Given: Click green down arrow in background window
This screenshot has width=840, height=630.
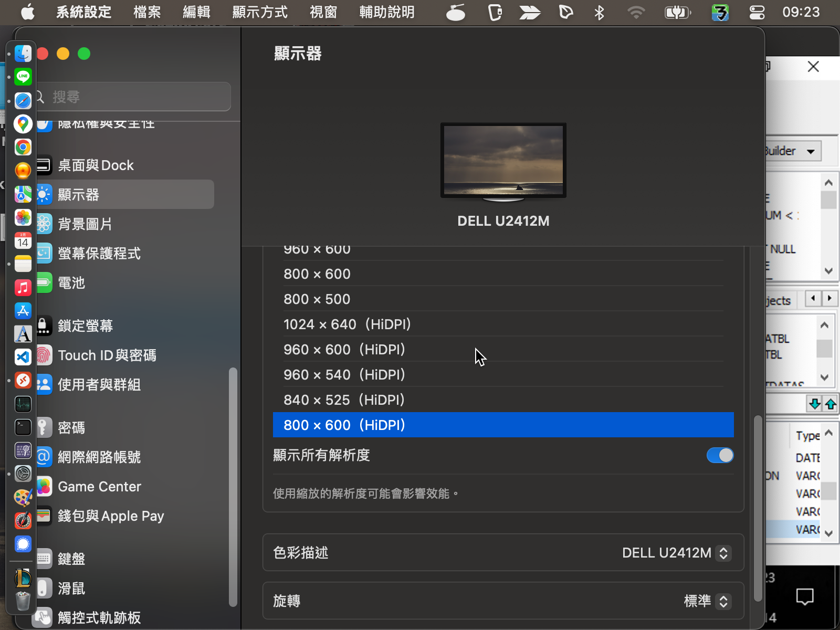Looking at the screenshot, I should click(x=814, y=404).
